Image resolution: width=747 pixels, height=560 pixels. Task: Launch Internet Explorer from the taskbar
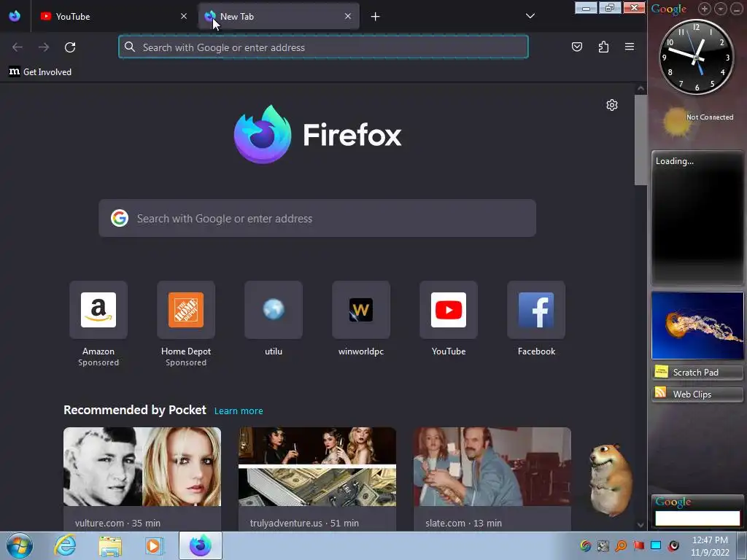(65, 545)
